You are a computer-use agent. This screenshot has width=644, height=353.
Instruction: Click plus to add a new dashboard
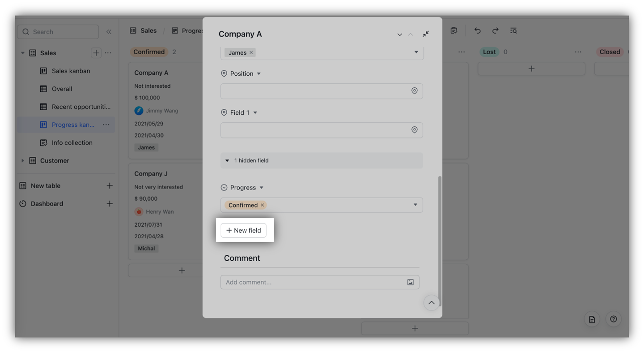coord(109,204)
